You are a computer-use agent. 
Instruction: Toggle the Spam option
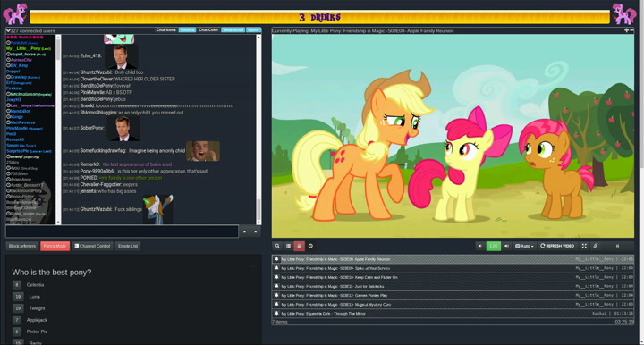253,30
